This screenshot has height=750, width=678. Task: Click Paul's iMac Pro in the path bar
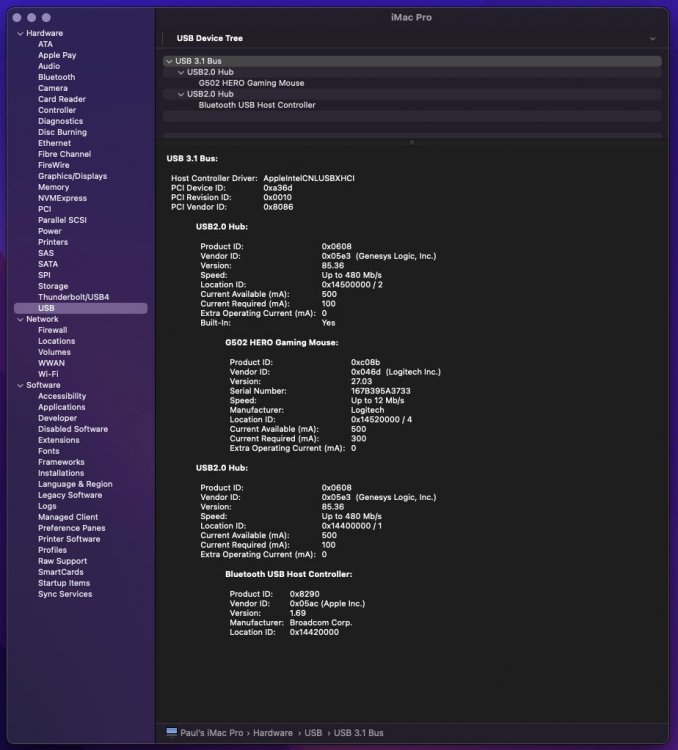[211, 733]
